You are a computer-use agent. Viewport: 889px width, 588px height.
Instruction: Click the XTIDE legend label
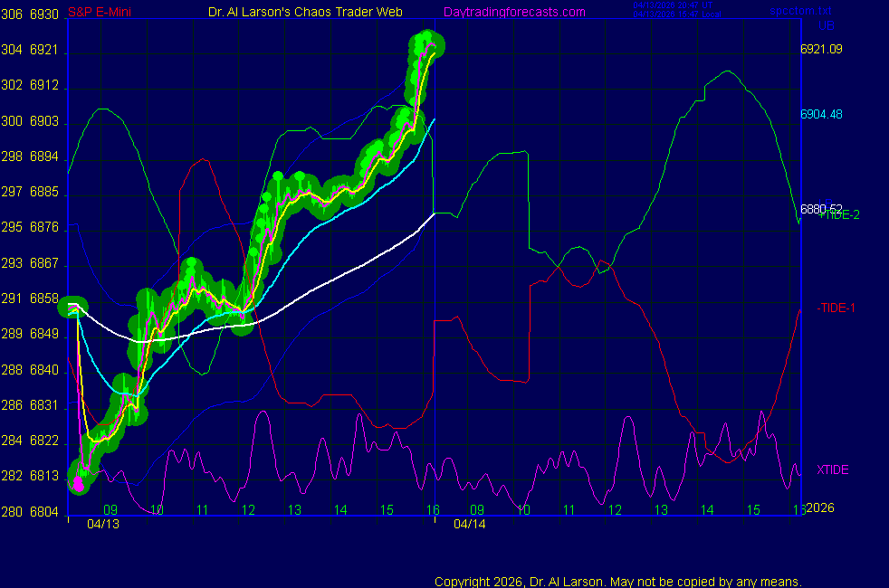point(833,469)
